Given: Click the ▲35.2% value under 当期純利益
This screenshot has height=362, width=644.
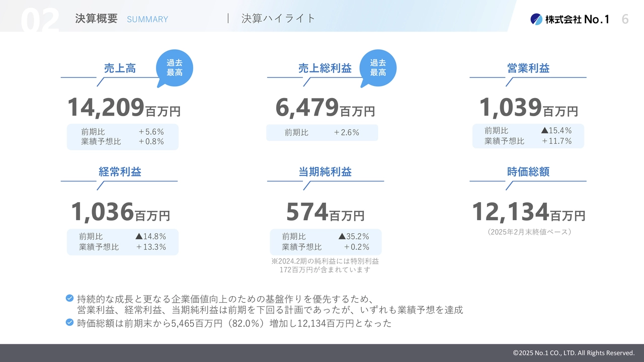Looking at the screenshot, I should click(354, 236).
